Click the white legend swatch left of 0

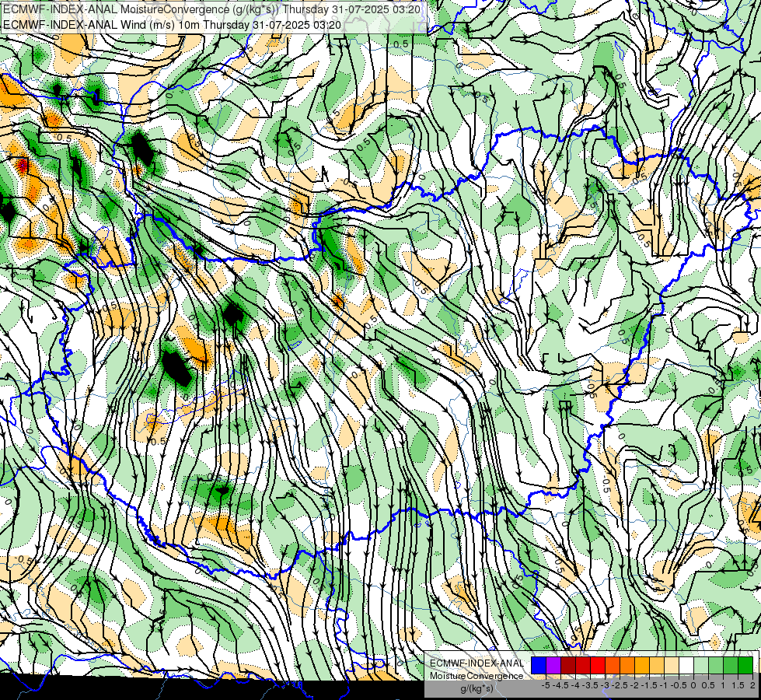[x=686, y=665]
